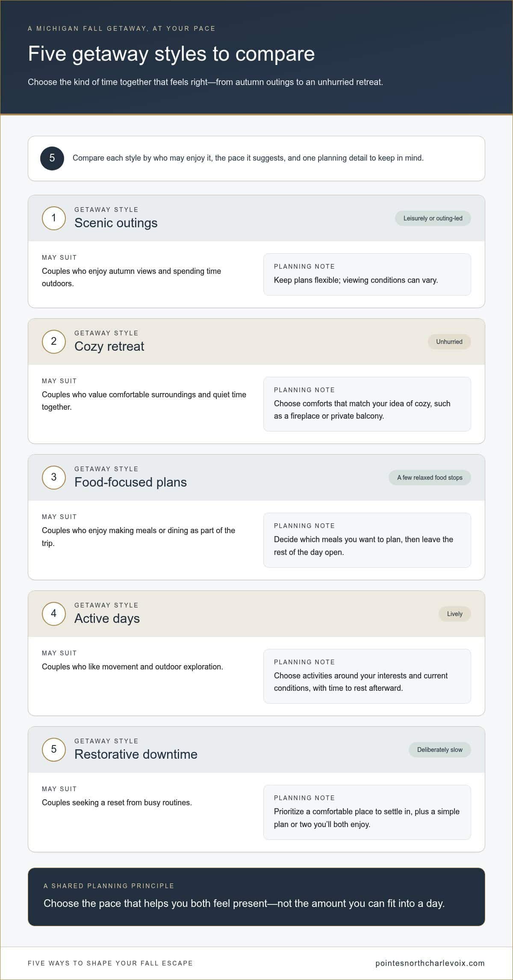Click the numbered circle 3 beside Food-focused plans

54,477
